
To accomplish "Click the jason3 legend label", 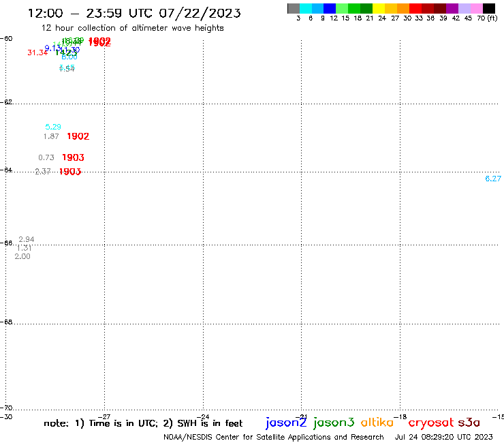I will pos(334,423).
